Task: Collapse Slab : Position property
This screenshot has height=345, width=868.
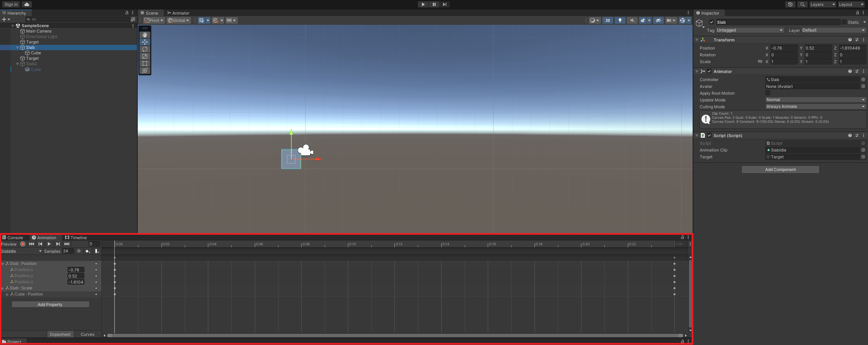Action: coord(3,264)
